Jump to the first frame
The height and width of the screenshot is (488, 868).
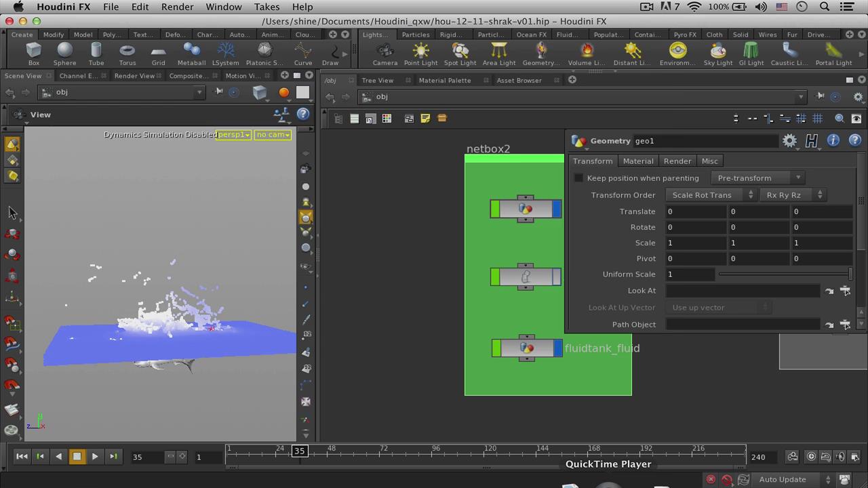[22, 457]
